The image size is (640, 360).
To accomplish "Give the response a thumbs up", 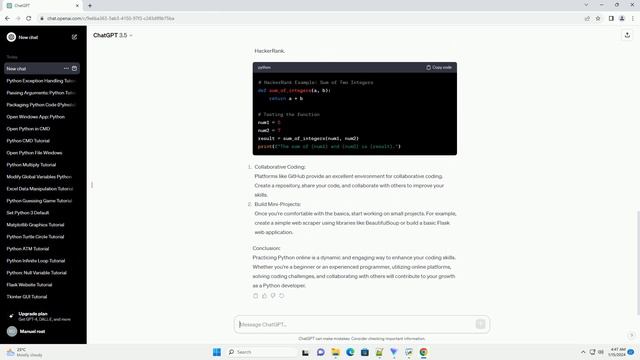I will point(264,296).
